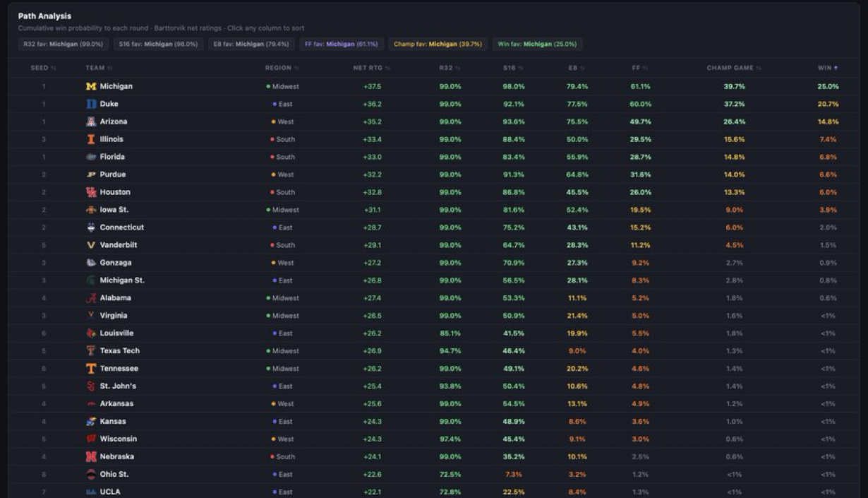Image resolution: width=868 pixels, height=498 pixels.
Task: Sort table by E8 column
Action: 577,68
